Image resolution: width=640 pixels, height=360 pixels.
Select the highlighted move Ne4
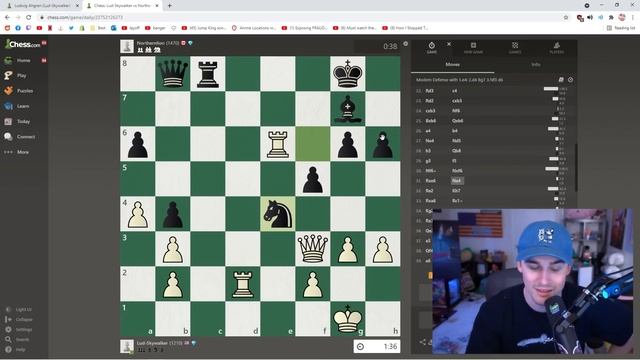pyautogui.click(x=457, y=180)
